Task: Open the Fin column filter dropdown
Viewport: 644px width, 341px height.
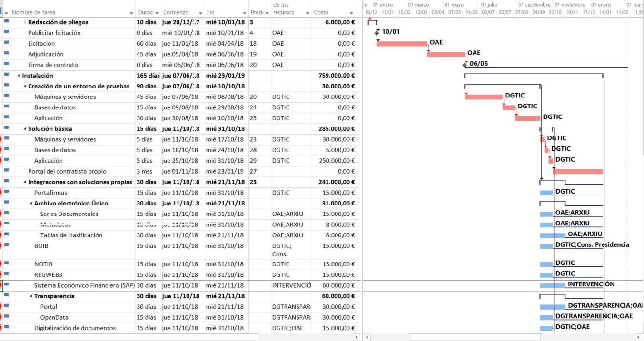Action: [x=245, y=13]
